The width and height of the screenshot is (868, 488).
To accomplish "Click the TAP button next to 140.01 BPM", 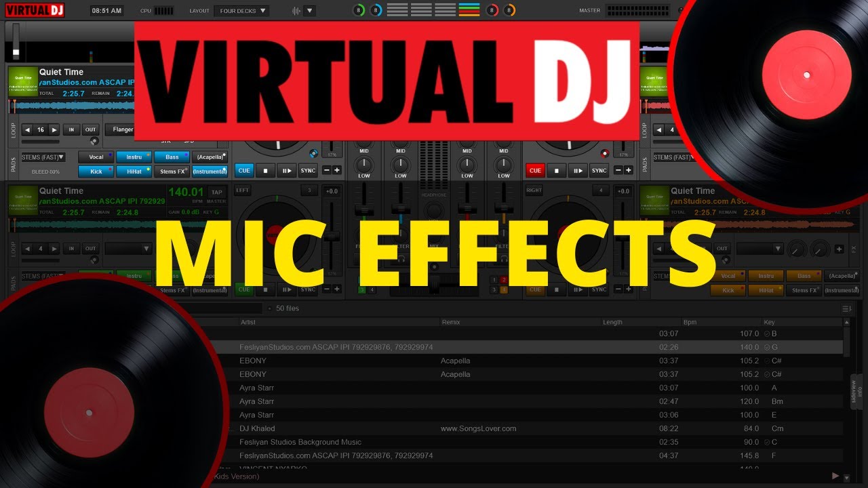I will tap(217, 192).
